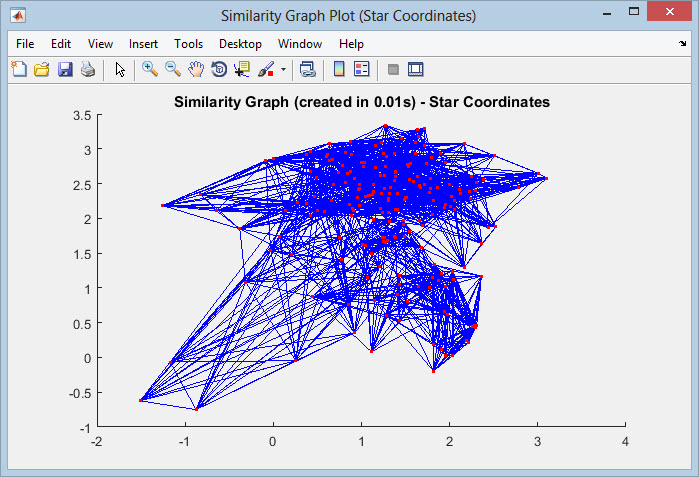Maximize the figure window
This screenshot has height=477, width=699.
click(x=634, y=12)
